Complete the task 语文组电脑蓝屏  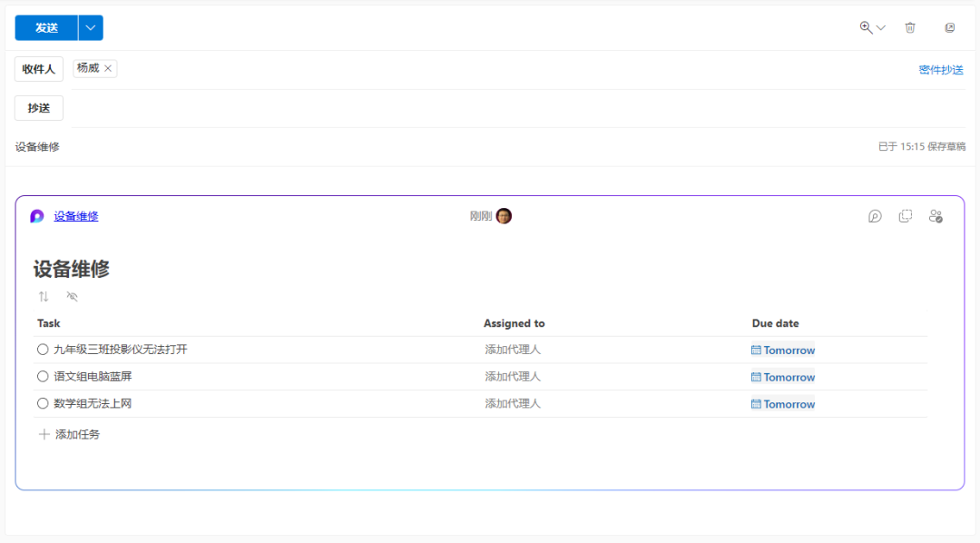click(43, 376)
